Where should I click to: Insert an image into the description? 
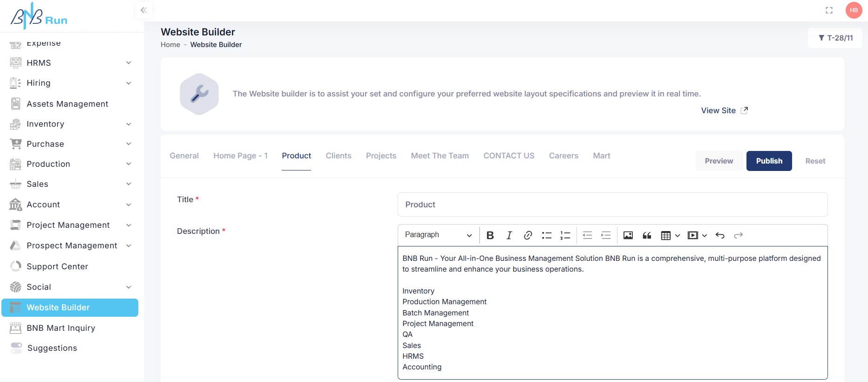[628, 235]
